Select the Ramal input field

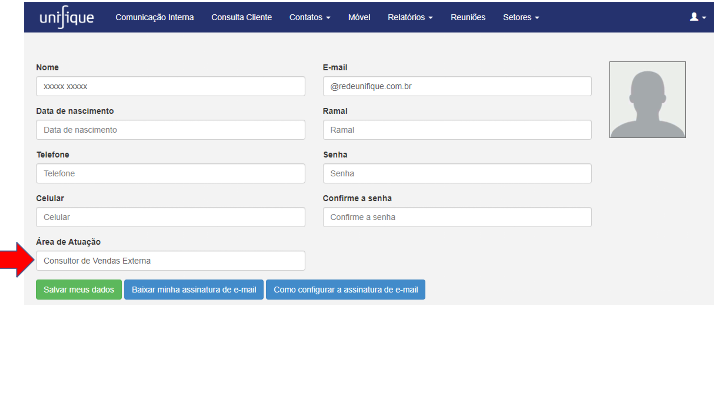click(x=457, y=130)
